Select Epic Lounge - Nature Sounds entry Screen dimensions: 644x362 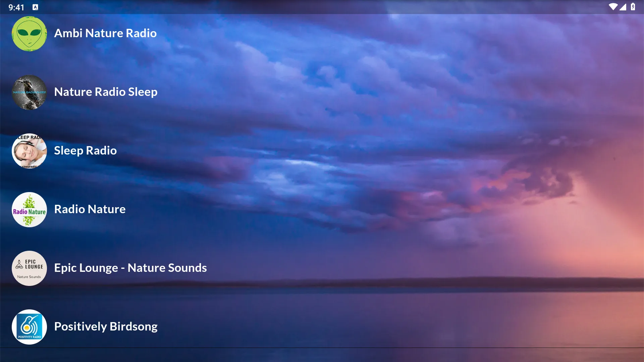(x=130, y=267)
